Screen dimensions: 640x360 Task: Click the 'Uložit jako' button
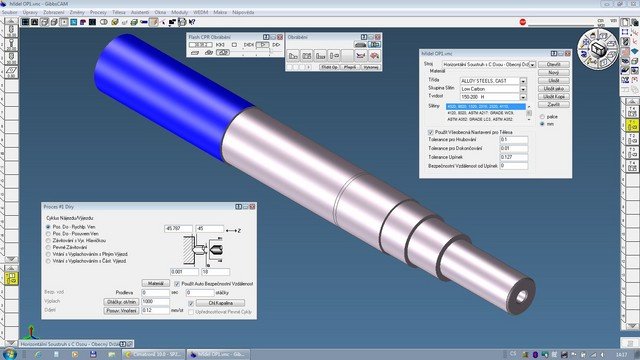[553, 89]
